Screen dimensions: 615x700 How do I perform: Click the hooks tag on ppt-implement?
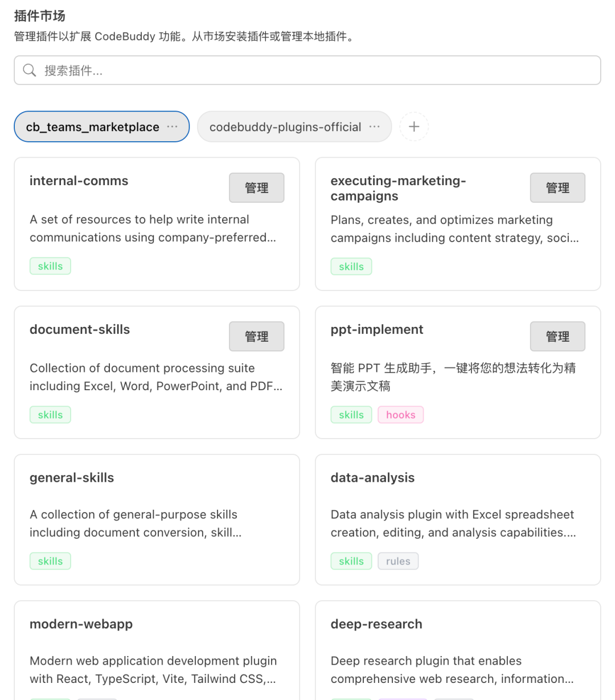pyautogui.click(x=401, y=415)
